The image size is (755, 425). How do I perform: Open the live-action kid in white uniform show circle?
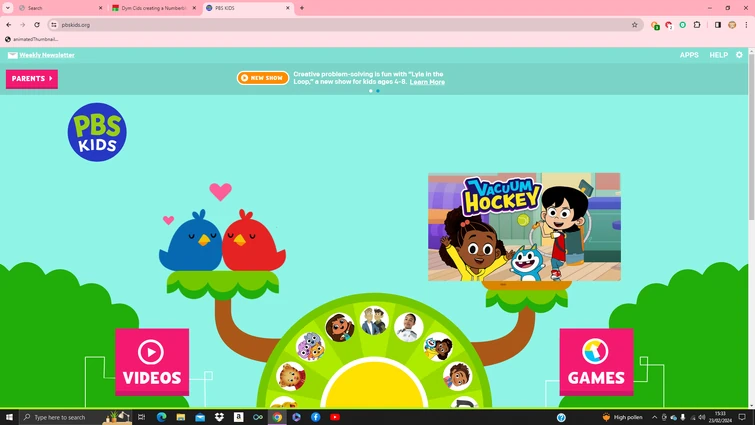coord(409,327)
